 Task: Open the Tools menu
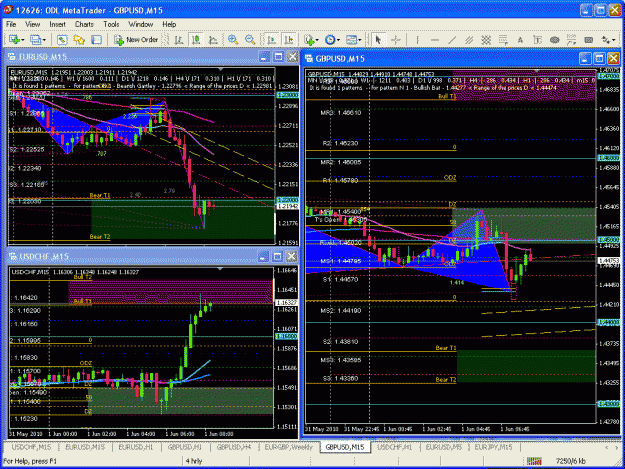(111, 24)
